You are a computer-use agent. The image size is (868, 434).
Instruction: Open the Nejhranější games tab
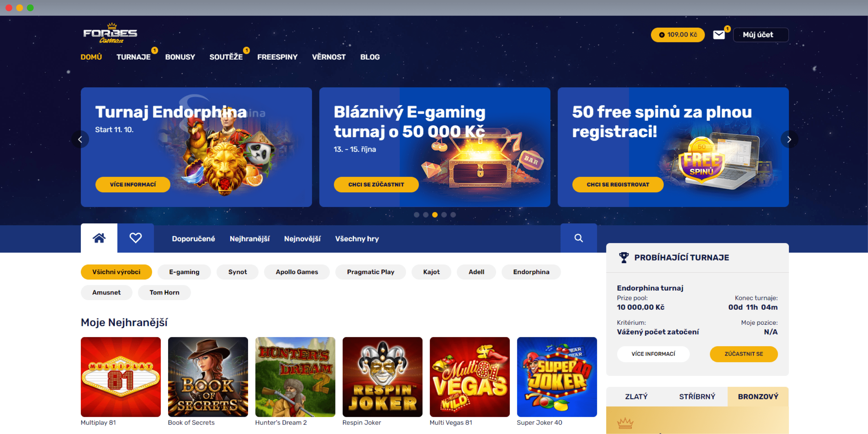tap(249, 238)
